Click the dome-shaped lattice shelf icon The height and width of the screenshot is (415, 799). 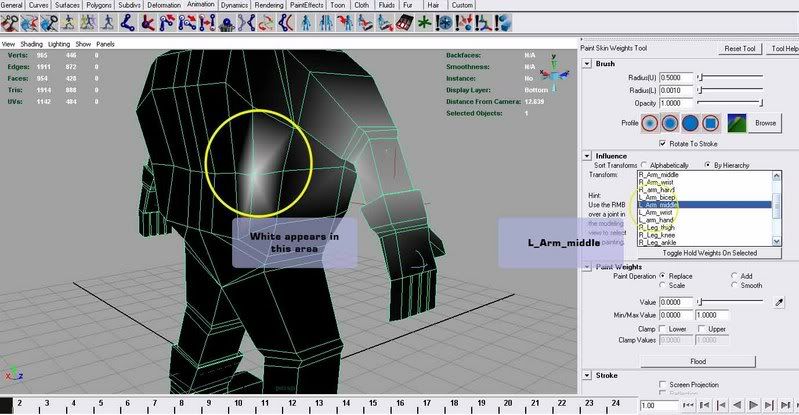tap(226, 23)
